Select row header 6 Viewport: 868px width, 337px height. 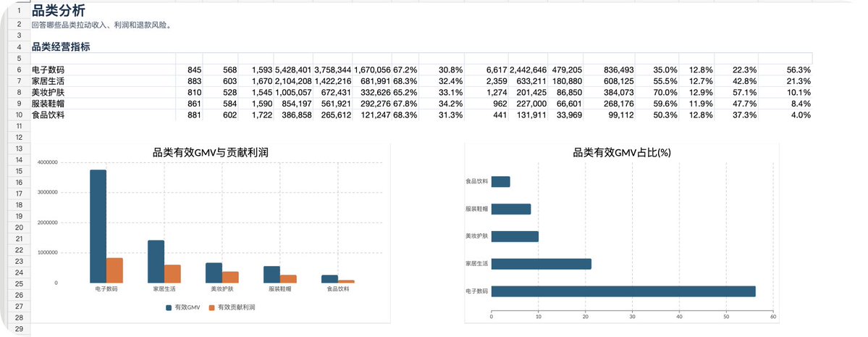19,70
